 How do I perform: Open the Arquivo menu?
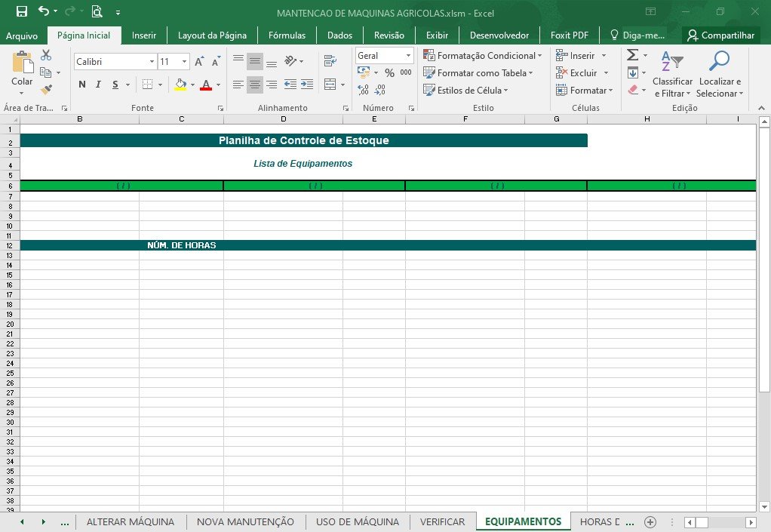pos(22,35)
